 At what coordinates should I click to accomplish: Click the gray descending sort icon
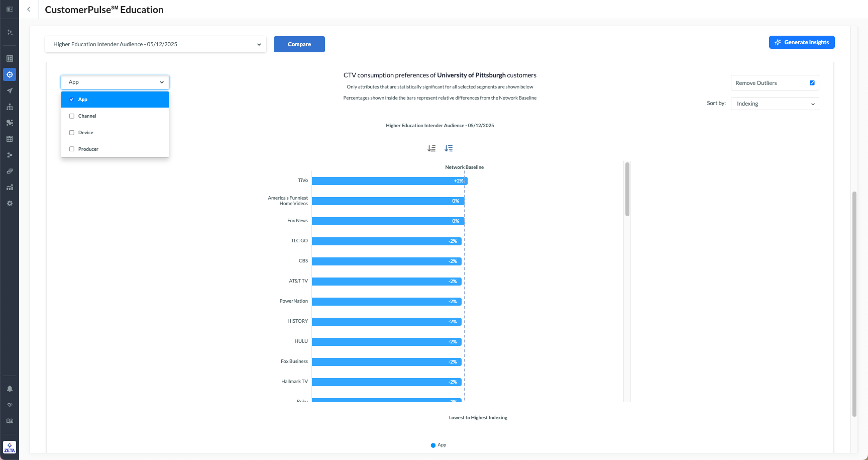(x=431, y=148)
